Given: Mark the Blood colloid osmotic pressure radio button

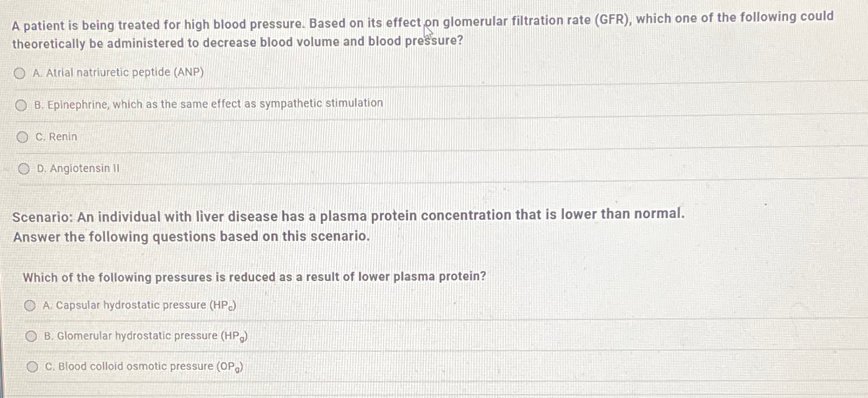Looking at the screenshot, I should [32, 367].
